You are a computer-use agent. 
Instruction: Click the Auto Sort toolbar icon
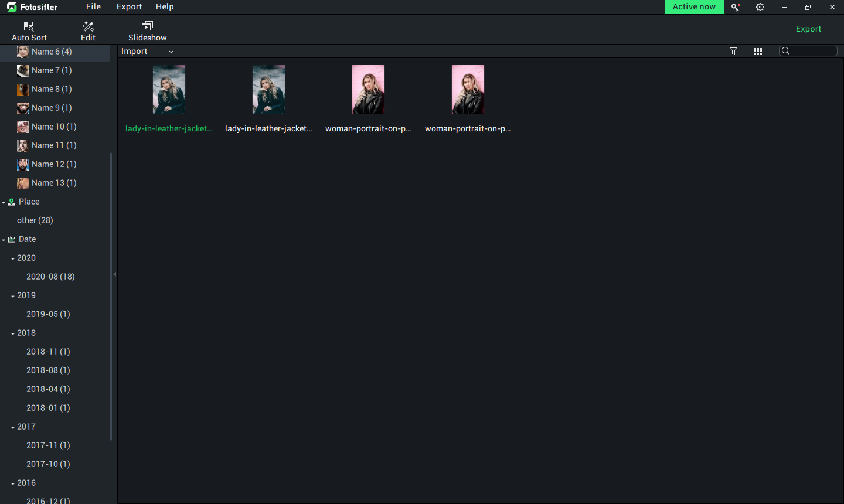[x=29, y=26]
